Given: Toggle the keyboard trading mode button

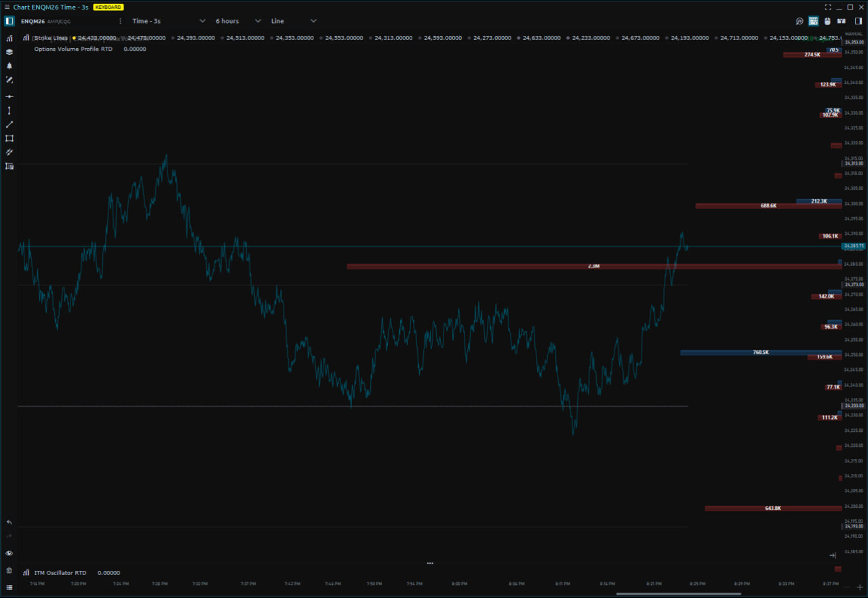Looking at the screenshot, I should coord(813,21).
